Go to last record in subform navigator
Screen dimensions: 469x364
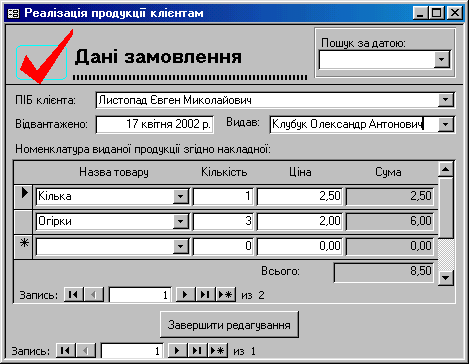tap(205, 295)
